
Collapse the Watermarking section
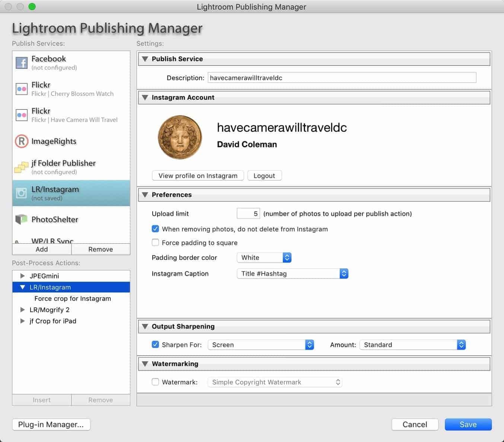pos(145,364)
